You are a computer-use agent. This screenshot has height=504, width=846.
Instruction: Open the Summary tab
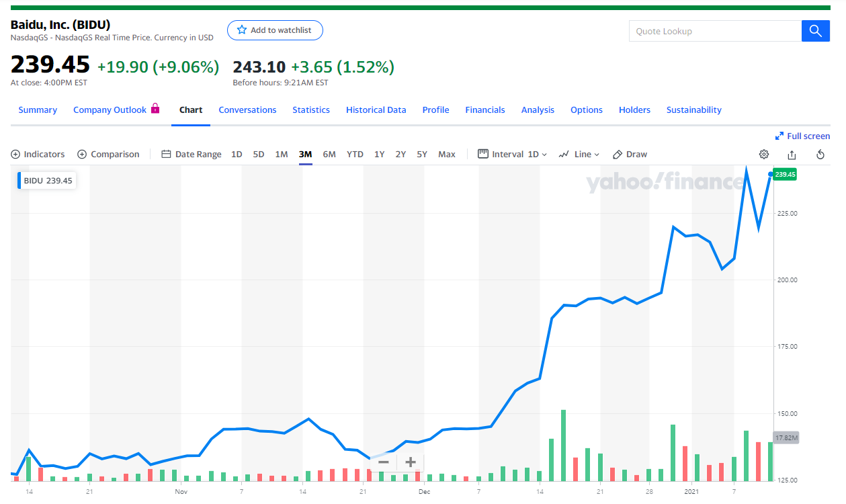point(38,110)
